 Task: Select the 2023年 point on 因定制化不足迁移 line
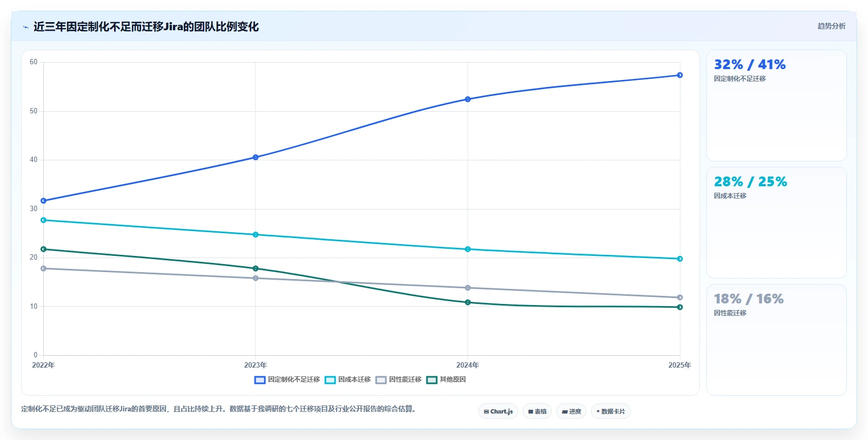pos(256,158)
